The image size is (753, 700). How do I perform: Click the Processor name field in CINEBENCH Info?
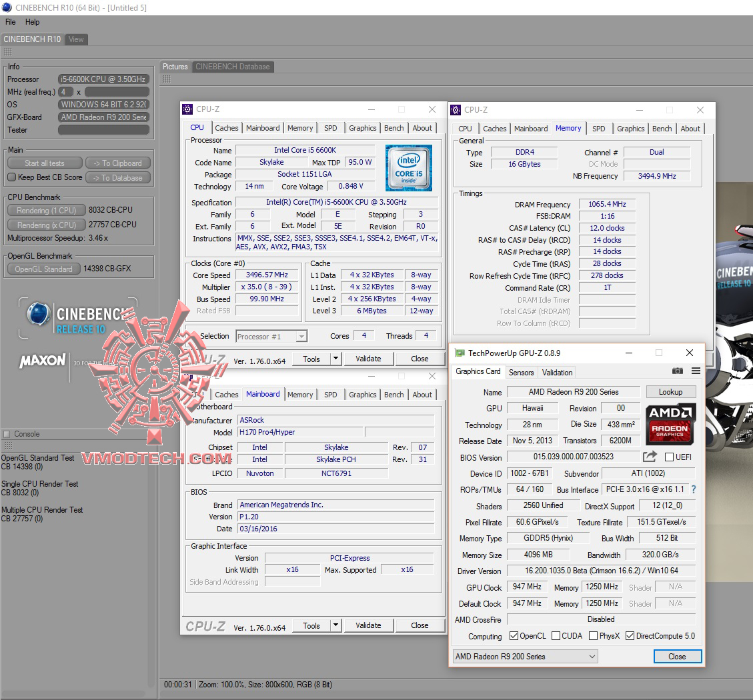coord(104,79)
